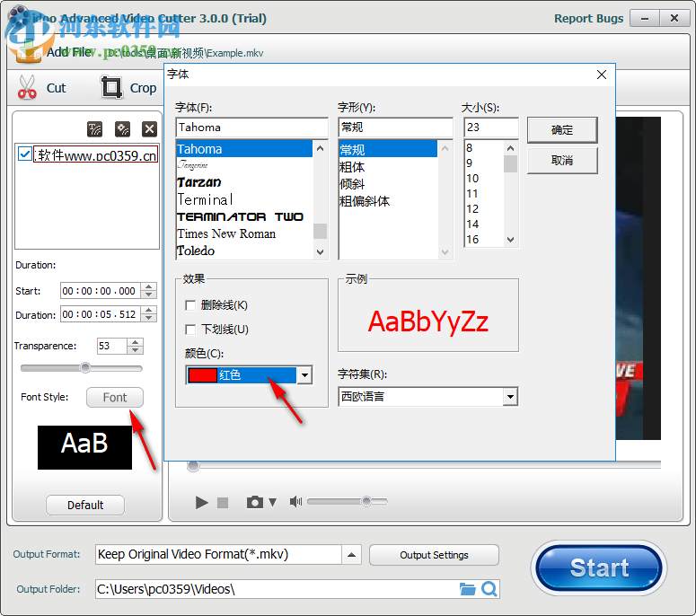Image resolution: width=696 pixels, height=616 pixels.
Task: Click the AaB font preview thumbnail
Action: 84,447
